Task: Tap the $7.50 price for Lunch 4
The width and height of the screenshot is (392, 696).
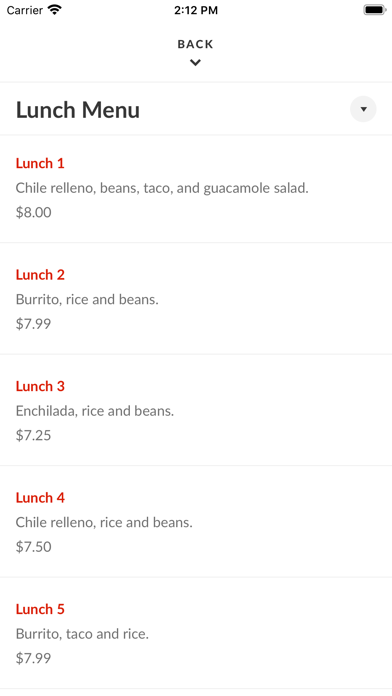Action: point(34,546)
